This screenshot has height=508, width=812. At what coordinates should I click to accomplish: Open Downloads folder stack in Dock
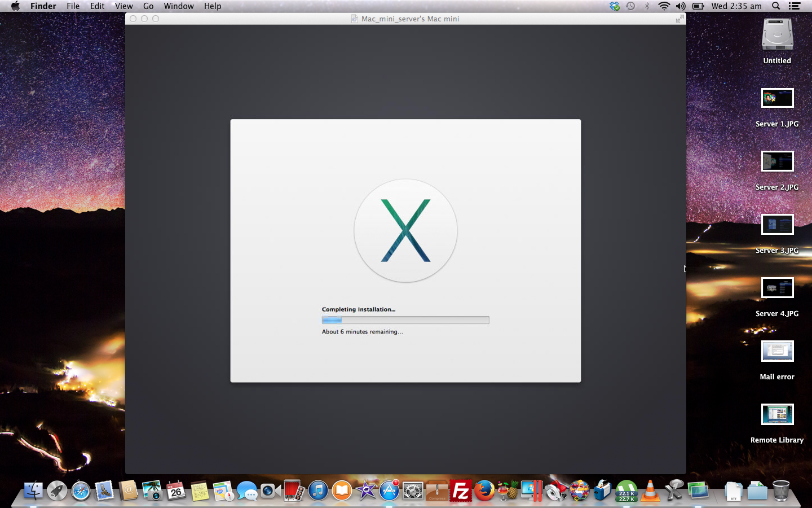pos(757,491)
